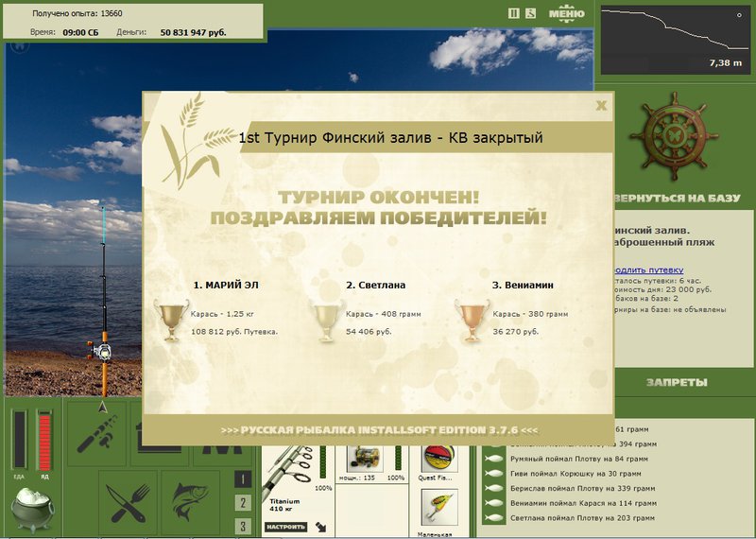The height and width of the screenshot is (539, 756).
Task: Click log entry Румяный поймал Плотву на 84 грамм
Action: (579, 459)
